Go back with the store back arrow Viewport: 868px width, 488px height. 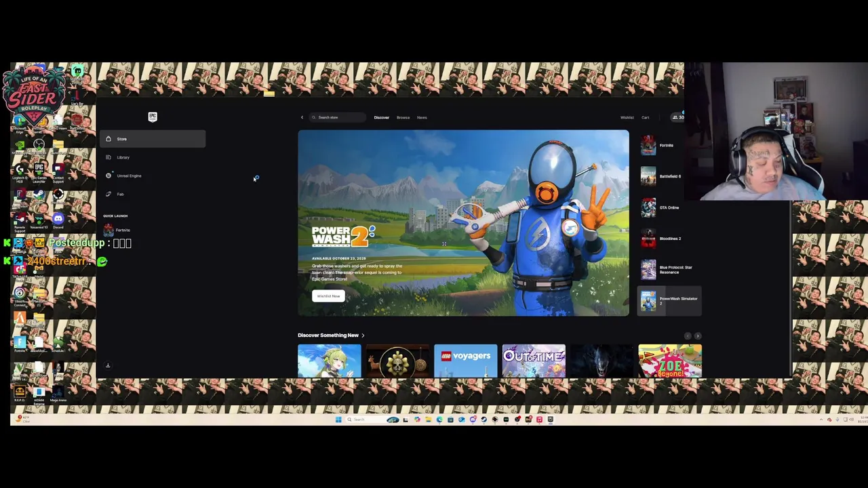point(302,117)
